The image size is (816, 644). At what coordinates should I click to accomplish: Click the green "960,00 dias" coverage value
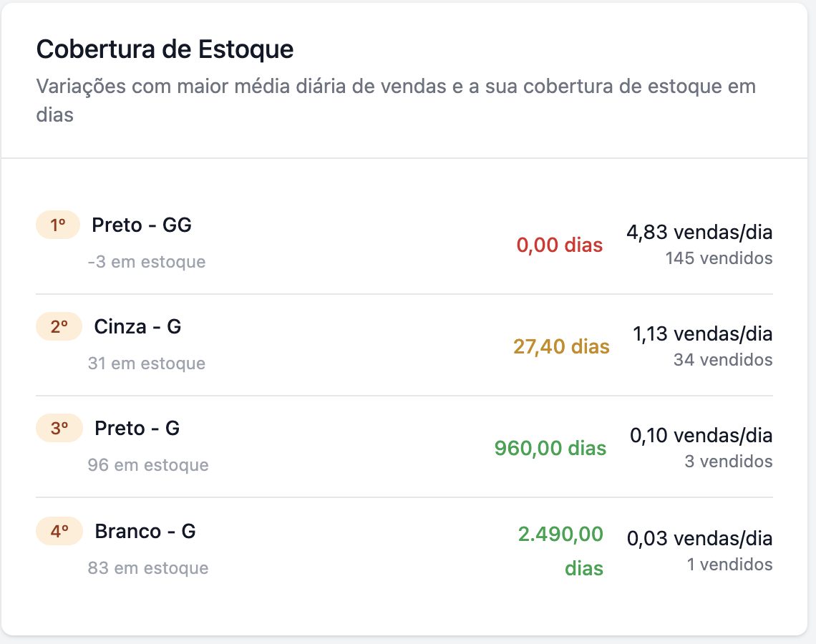(550, 449)
